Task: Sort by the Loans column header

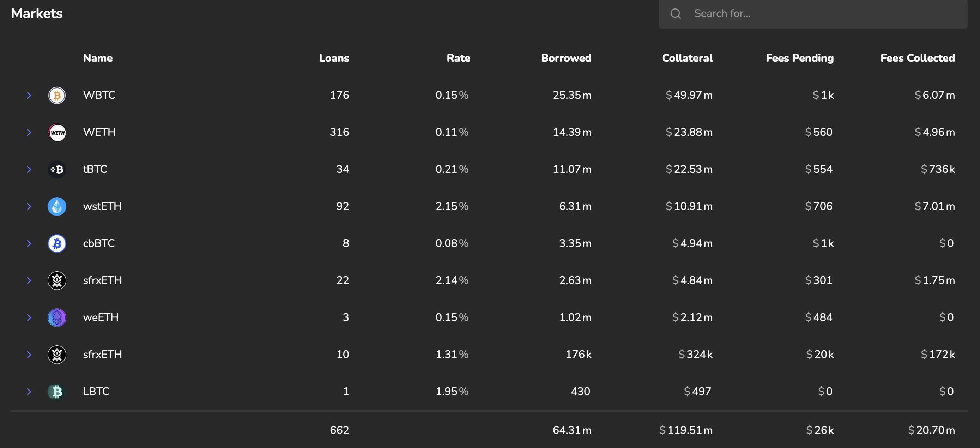Action: (334, 58)
